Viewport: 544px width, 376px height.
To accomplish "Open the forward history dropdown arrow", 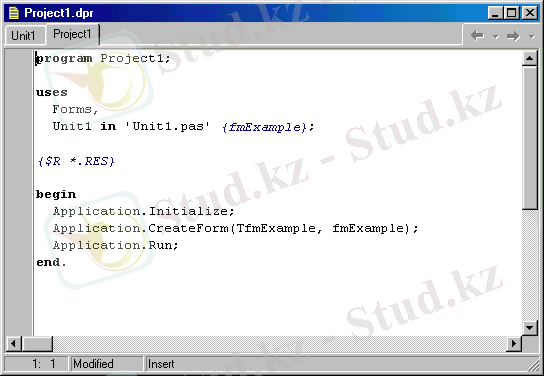I will pos(532,36).
